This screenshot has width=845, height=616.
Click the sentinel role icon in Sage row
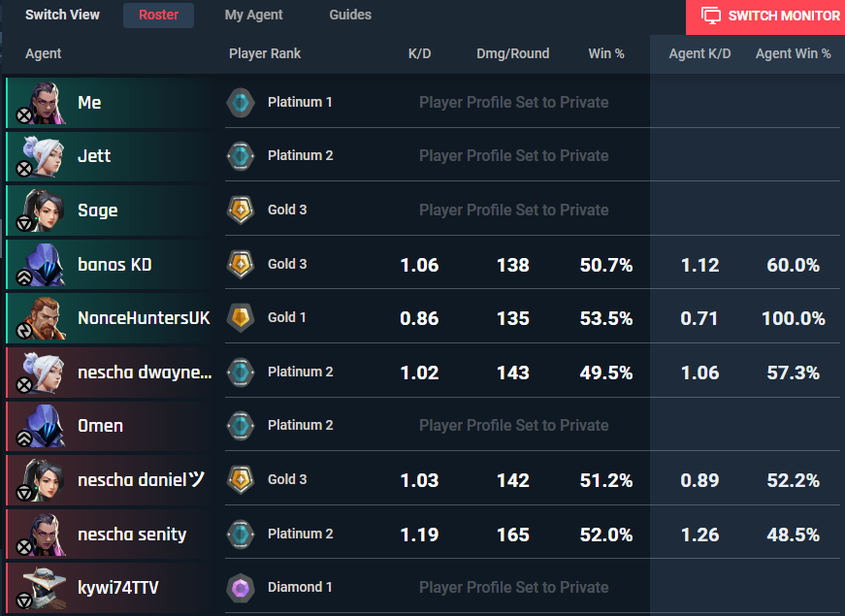click(24, 223)
